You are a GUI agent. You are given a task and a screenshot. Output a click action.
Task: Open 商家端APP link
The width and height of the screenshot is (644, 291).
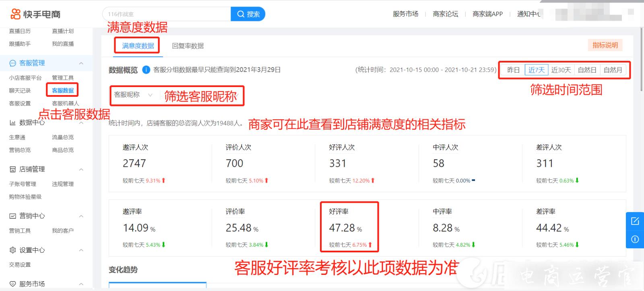tap(487, 14)
